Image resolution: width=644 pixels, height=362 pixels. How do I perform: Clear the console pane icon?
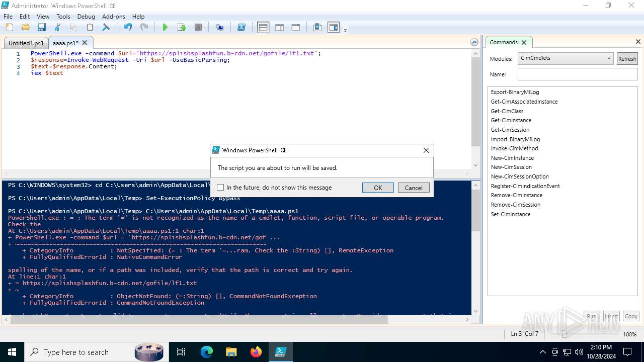106,28
